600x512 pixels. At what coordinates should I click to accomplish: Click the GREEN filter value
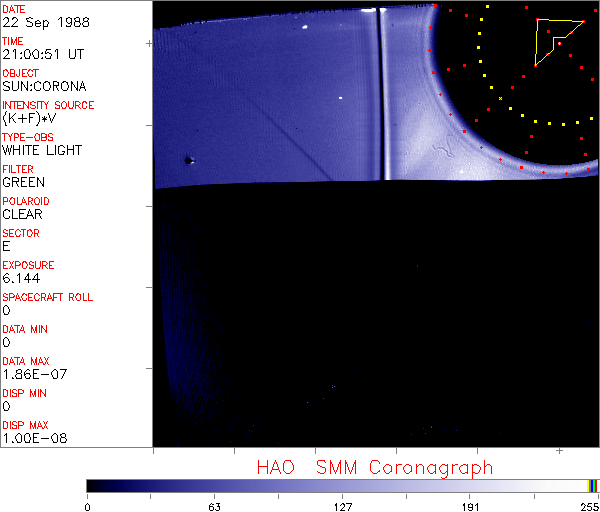(x=23, y=183)
